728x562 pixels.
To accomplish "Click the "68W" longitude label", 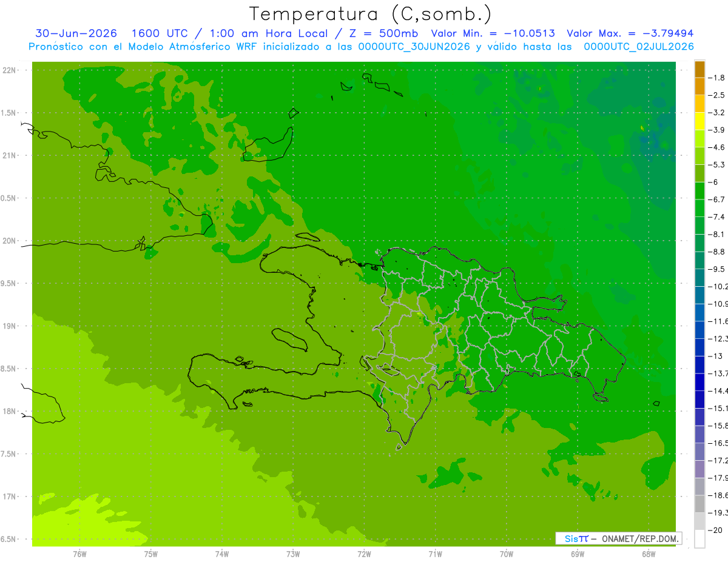I will [649, 554].
